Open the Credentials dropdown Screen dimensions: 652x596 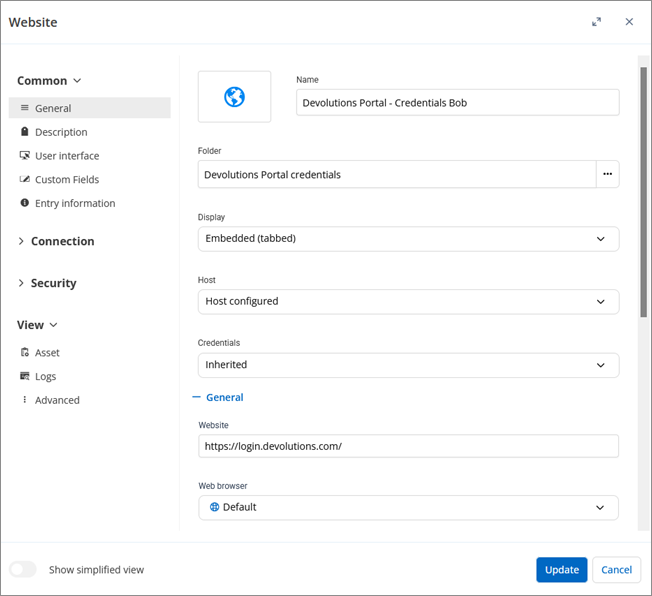(x=408, y=365)
